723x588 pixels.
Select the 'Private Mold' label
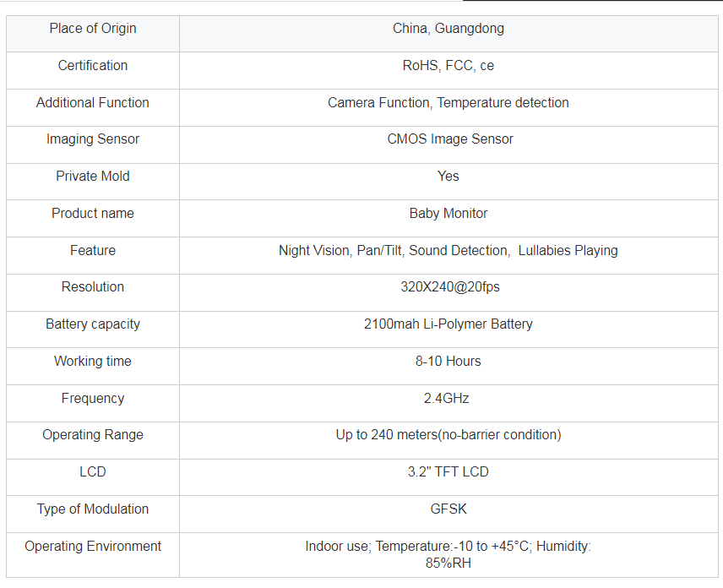93,177
